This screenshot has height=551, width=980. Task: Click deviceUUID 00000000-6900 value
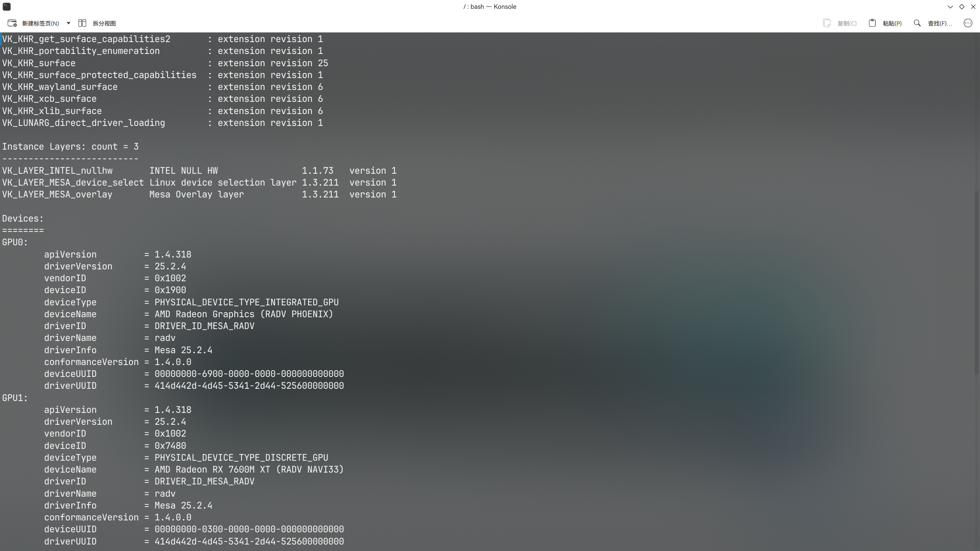249,374
